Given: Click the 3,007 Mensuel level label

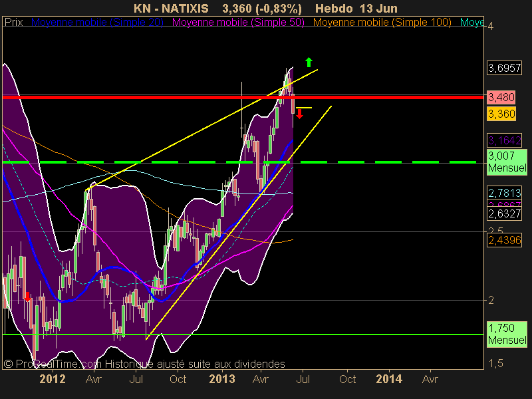Looking at the screenshot, I should [x=507, y=162].
